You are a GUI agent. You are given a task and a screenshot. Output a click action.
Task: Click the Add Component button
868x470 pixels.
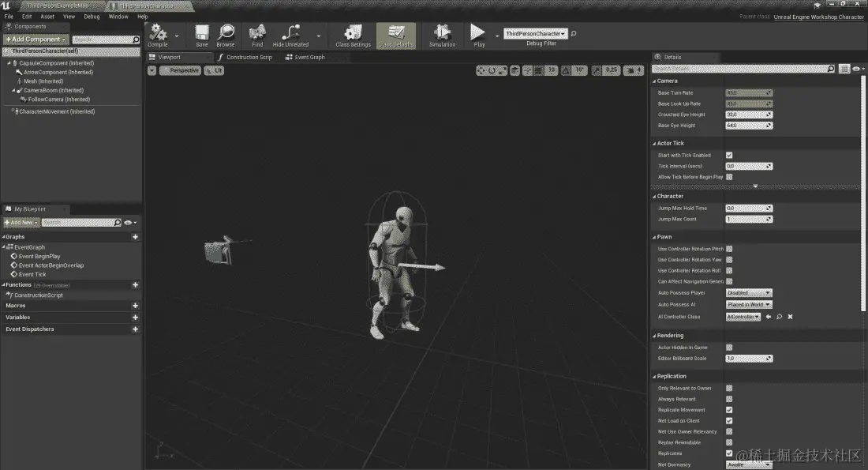click(x=36, y=39)
